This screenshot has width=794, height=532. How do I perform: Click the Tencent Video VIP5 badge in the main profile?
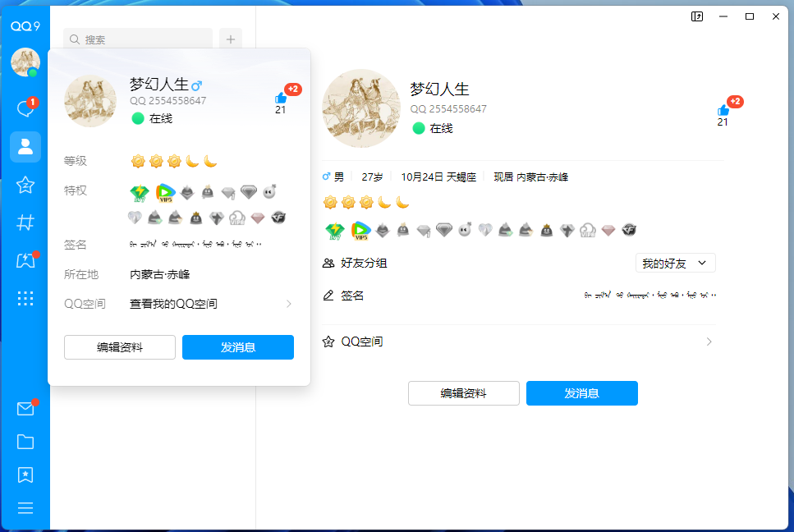pos(361,231)
